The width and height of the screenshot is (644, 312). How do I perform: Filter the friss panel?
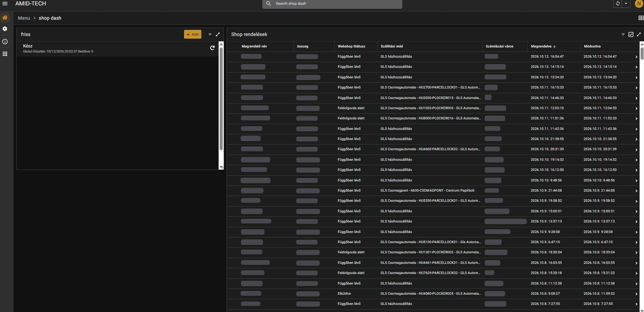(x=210, y=34)
